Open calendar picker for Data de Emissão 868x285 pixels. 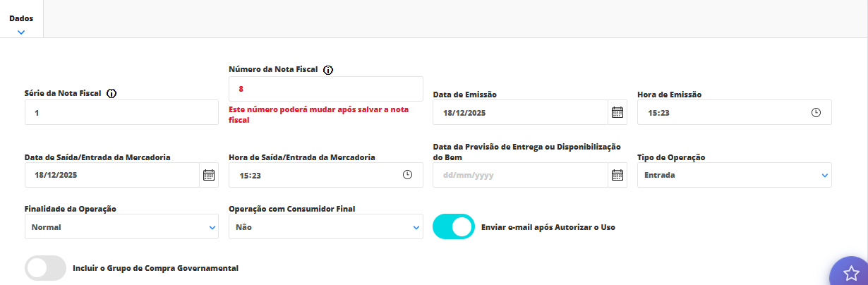coord(617,112)
